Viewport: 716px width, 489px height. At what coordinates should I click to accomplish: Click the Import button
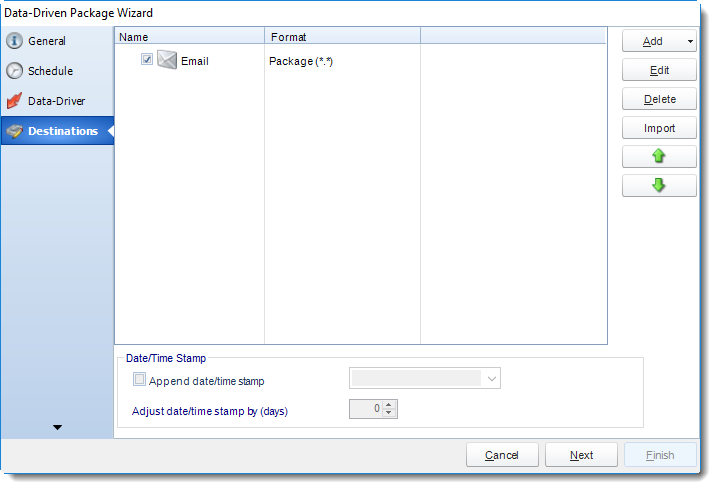[659, 128]
